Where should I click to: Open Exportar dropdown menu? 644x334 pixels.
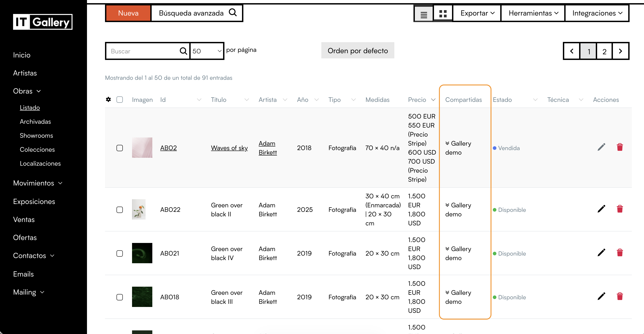tap(477, 13)
